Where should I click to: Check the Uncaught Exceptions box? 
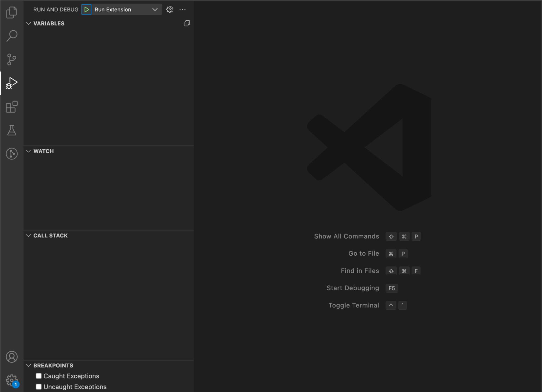click(x=39, y=387)
